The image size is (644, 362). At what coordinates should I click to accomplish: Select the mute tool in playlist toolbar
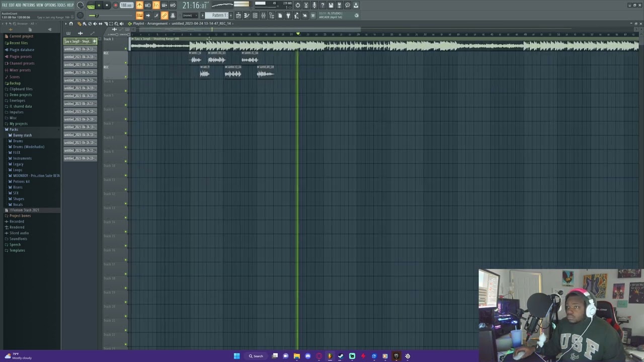(x=95, y=24)
